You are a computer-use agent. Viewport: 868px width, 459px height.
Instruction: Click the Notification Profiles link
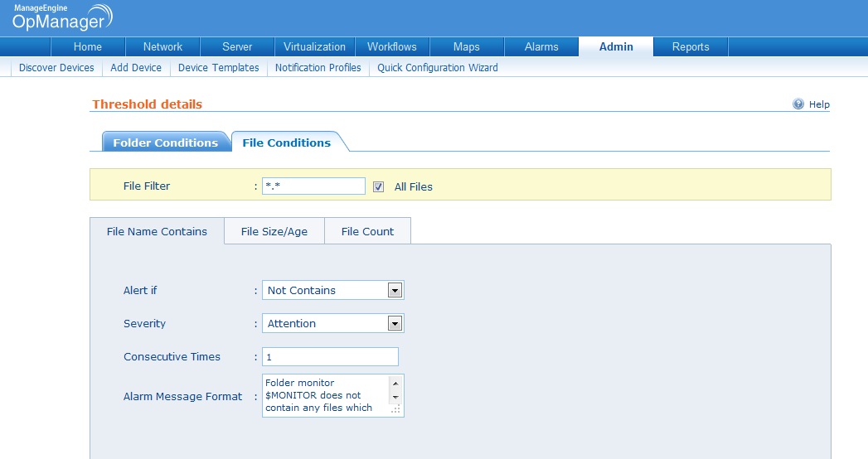coord(318,68)
